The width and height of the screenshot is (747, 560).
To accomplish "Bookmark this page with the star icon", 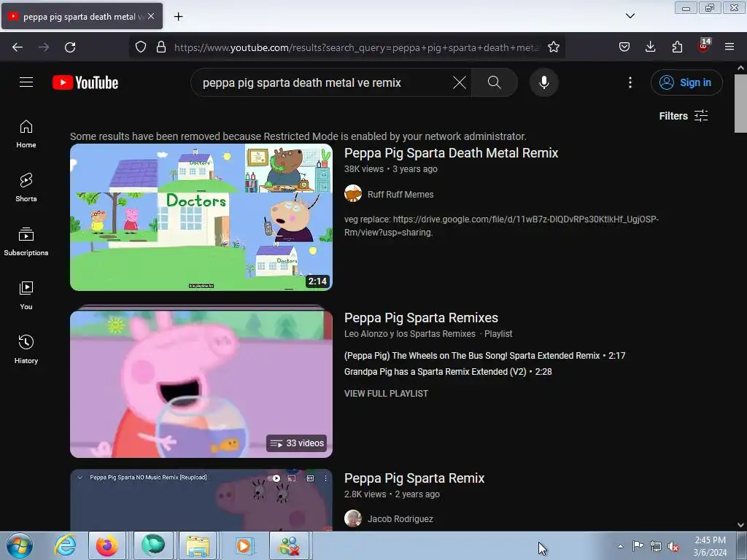I will [x=554, y=47].
